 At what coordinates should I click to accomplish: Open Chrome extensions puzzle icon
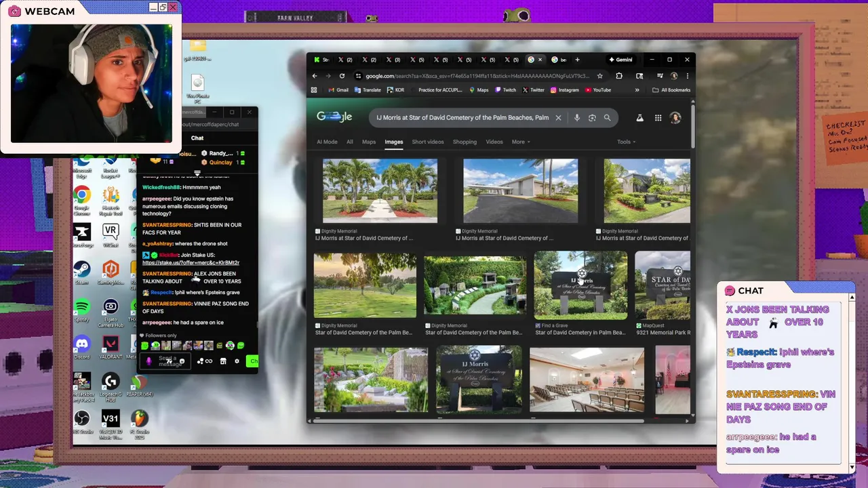tap(619, 76)
